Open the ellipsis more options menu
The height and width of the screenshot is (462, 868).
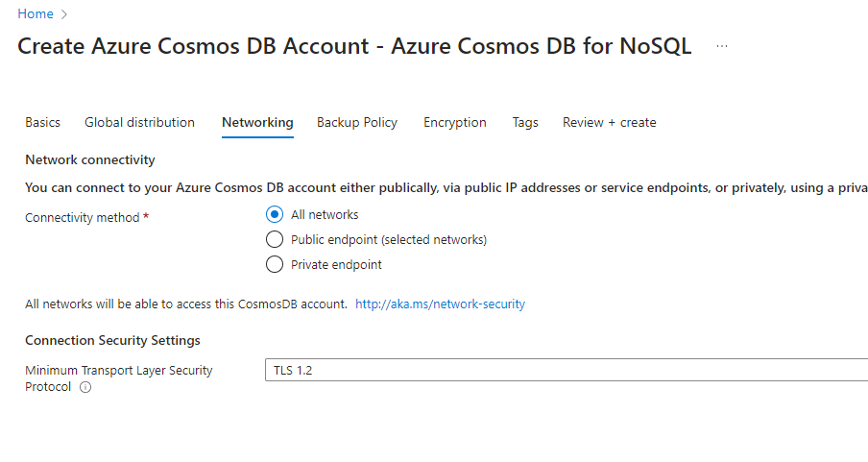tap(722, 46)
